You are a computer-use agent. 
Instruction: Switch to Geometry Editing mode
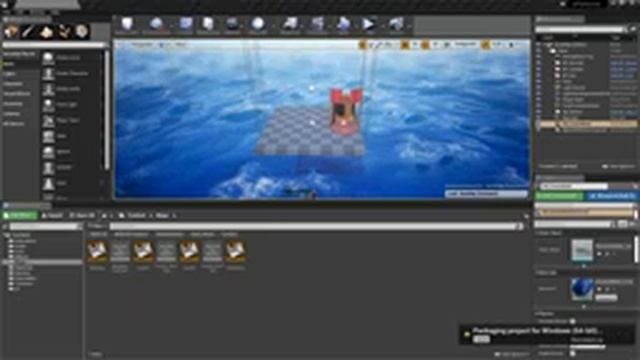[82, 31]
